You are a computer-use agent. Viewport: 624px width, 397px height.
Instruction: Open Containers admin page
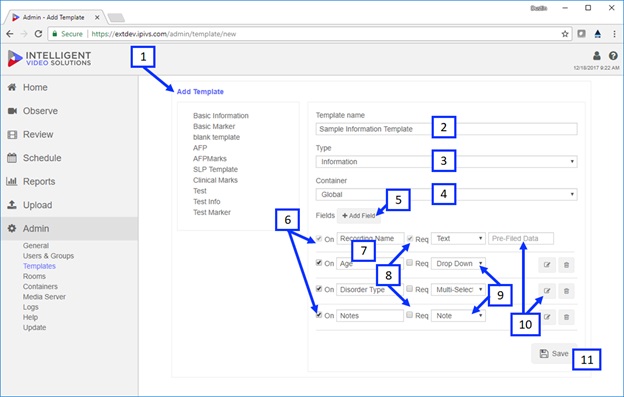coord(40,286)
